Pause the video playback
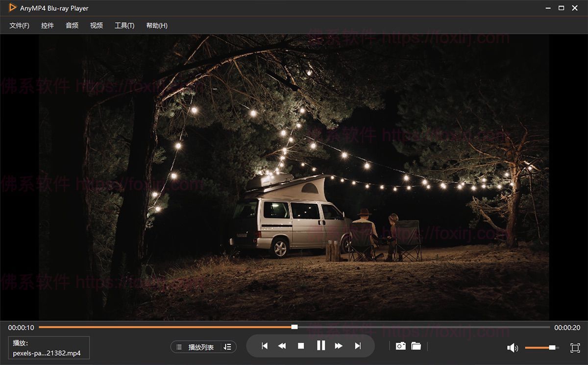This screenshot has height=365, width=588. pos(321,346)
